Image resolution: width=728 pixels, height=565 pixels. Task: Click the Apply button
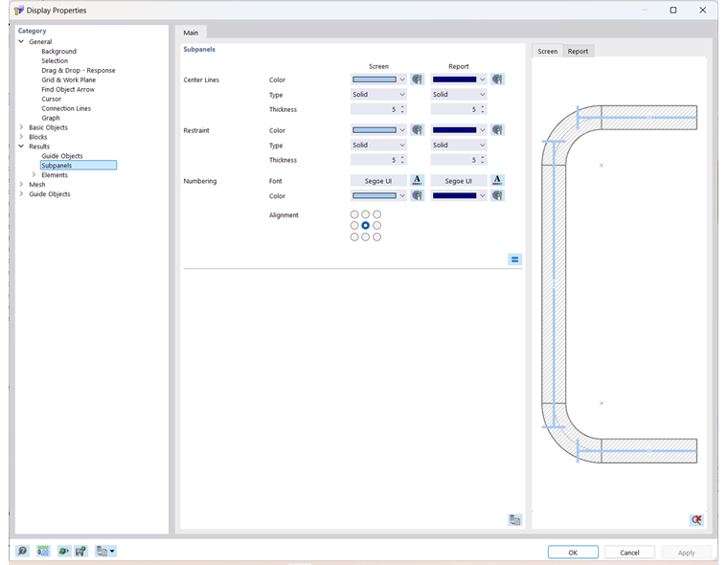[686, 552]
